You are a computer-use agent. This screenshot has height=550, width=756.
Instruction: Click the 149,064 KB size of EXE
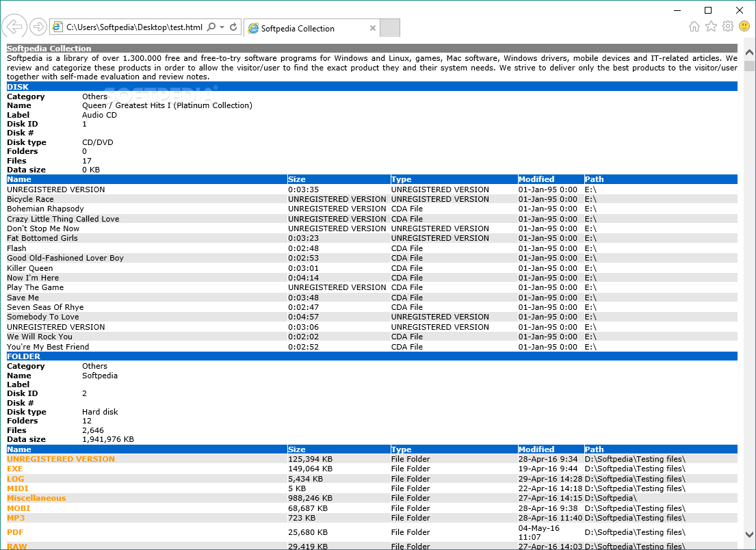311,469
